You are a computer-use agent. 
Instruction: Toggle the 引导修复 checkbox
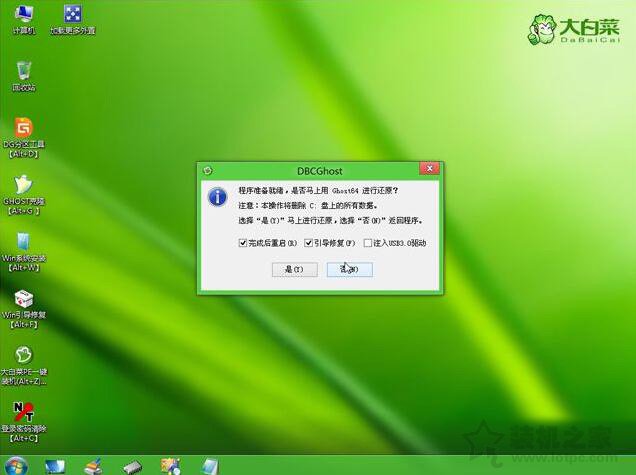[309, 243]
